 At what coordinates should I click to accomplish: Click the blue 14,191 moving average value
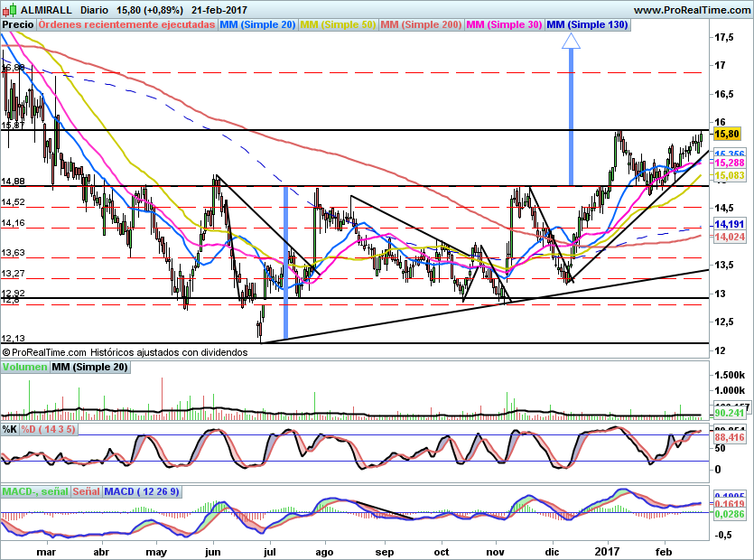(x=730, y=224)
